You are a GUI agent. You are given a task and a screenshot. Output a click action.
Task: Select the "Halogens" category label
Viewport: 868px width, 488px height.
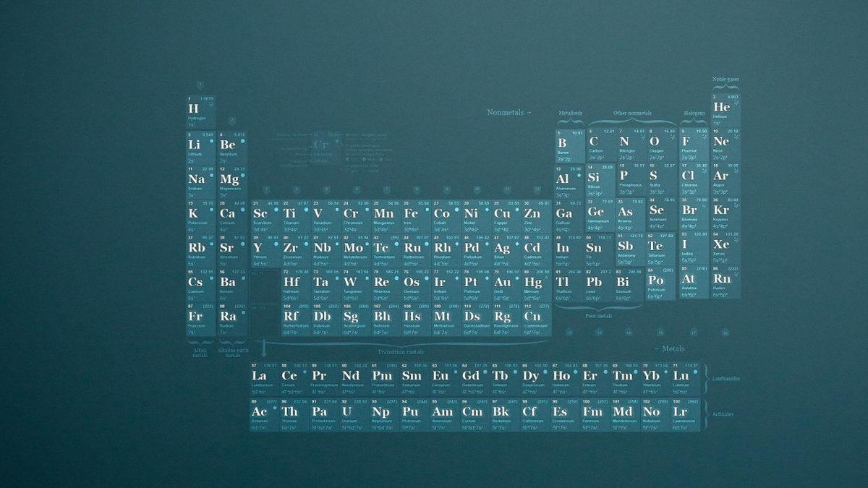694,114
